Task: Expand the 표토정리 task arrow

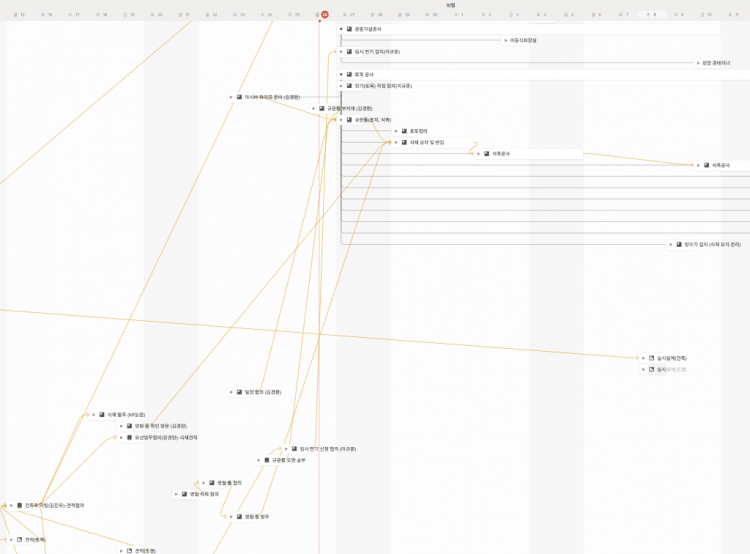Action: (396, 131)
